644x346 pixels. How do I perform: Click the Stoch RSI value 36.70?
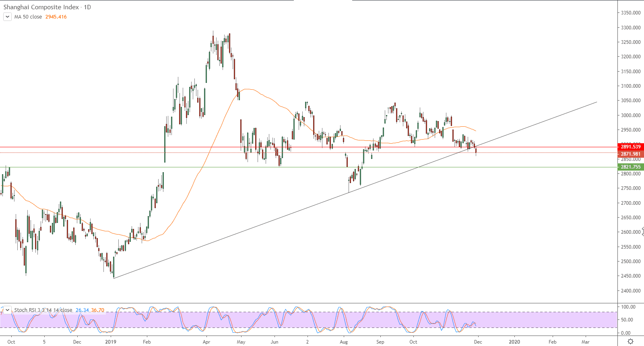coord(97,310)
